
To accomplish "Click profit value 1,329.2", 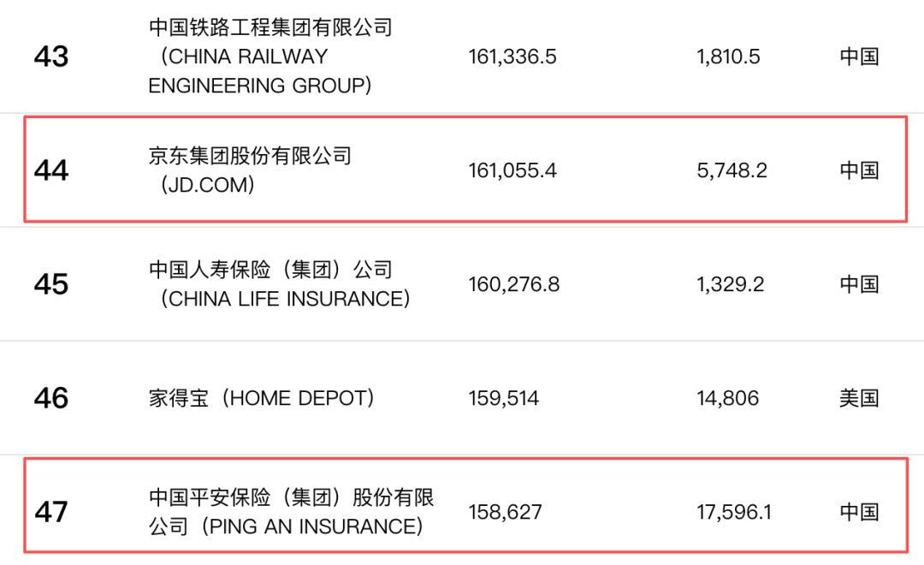I will click(730, 284).
